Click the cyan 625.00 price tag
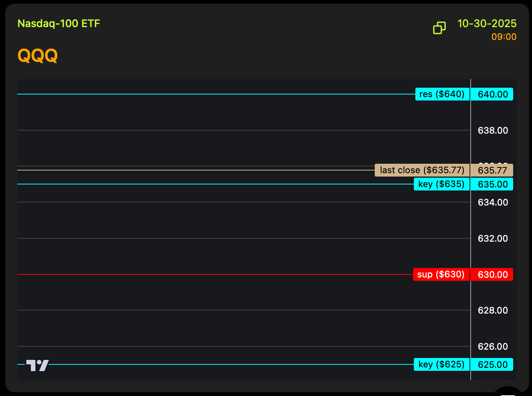532x396 pixels. point(492,365)
